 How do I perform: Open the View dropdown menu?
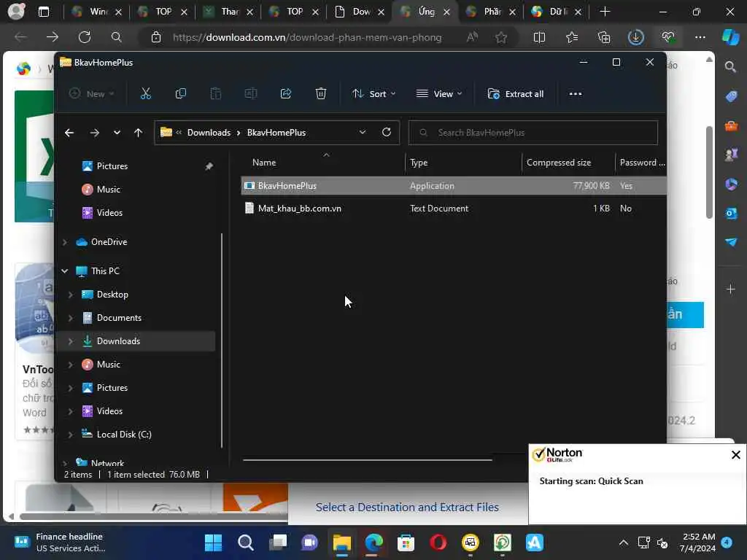click(438, 94)
